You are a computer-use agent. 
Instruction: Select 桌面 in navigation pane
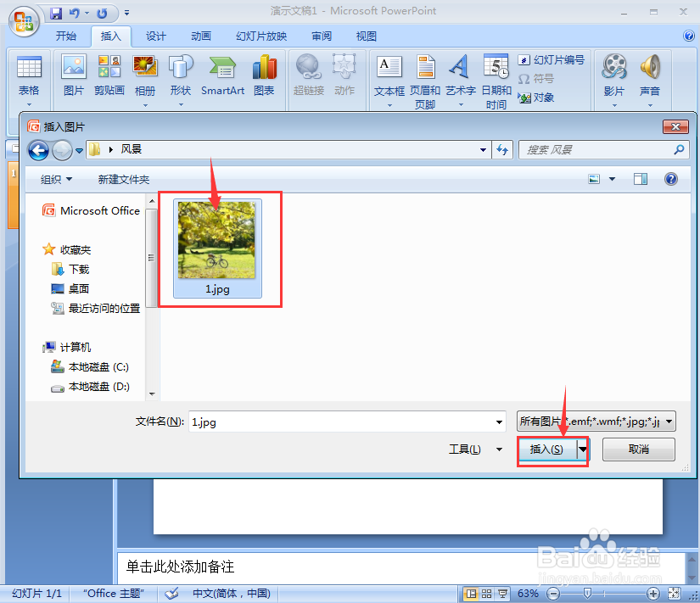click(70, 289)
